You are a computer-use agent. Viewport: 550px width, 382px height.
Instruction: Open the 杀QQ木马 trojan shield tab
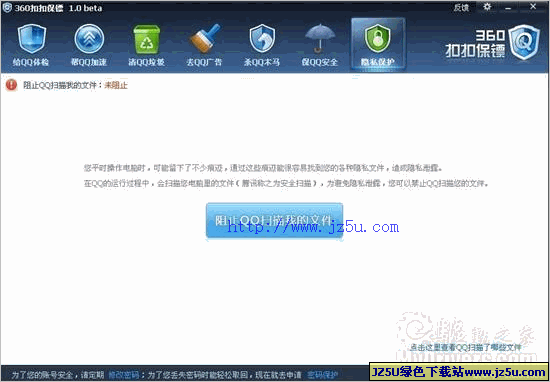262,45
